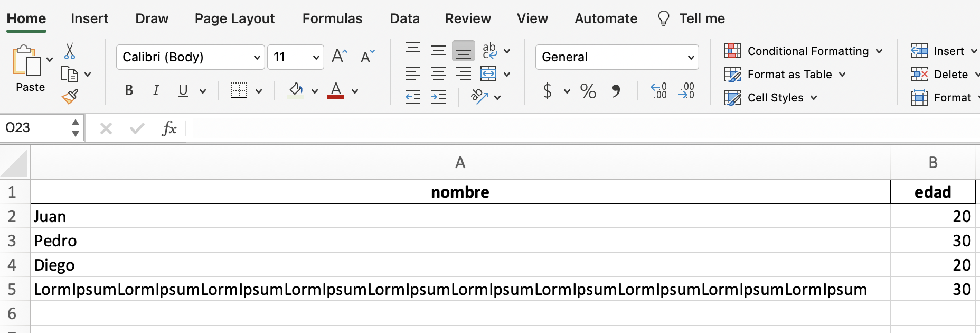This screenshot has width=980, height=333.
Task: Toggle Italic formatting
Action: click(x=156, y=90)
